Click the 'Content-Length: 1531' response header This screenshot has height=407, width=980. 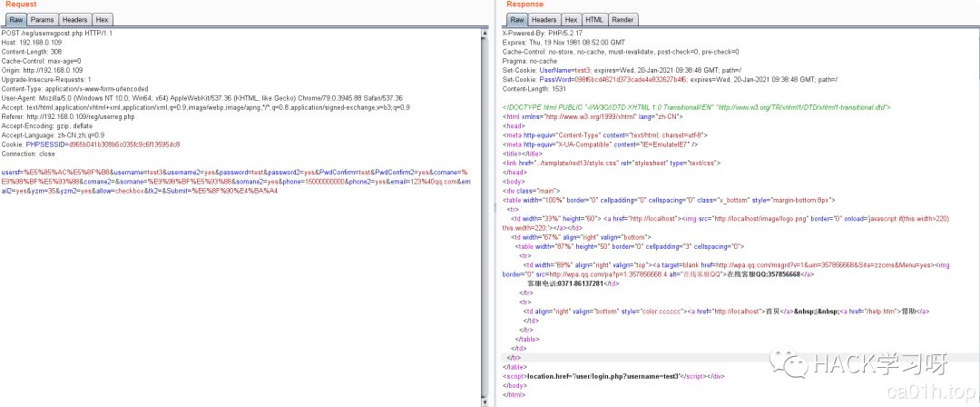[x=534, y=89]
